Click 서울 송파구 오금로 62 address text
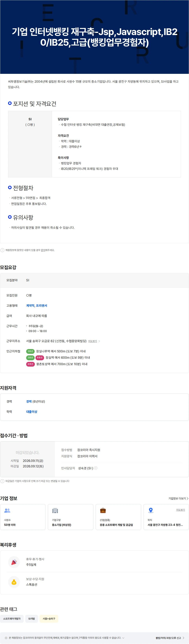This screenshot has height=644, width=189. click(x=56, y=341)
